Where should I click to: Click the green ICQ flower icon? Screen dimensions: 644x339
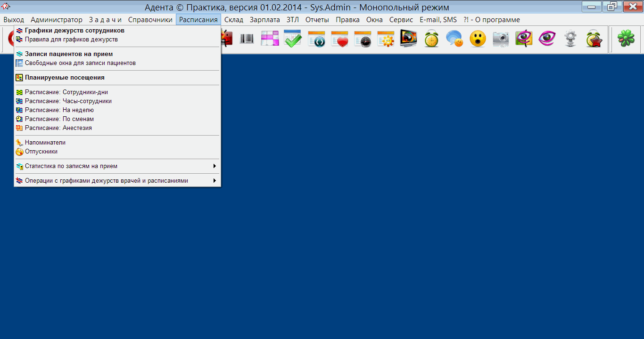[x=626, y=39]
